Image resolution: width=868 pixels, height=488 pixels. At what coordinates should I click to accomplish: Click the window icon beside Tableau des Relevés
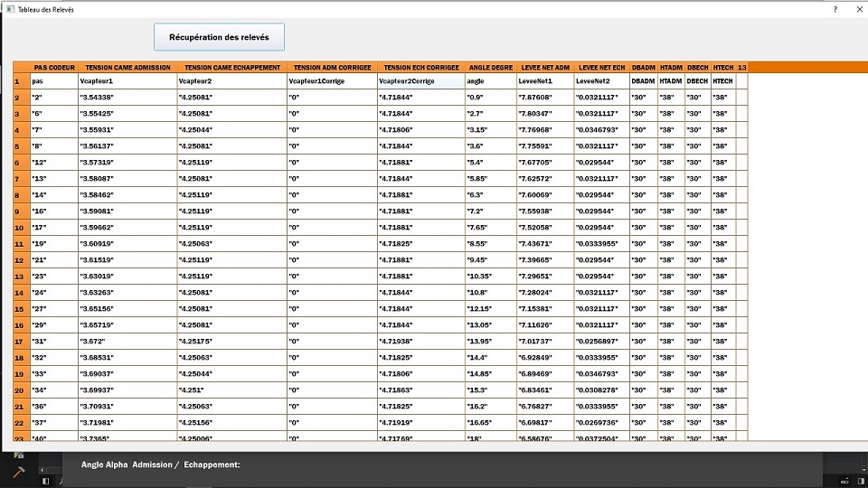pos(9,9)
